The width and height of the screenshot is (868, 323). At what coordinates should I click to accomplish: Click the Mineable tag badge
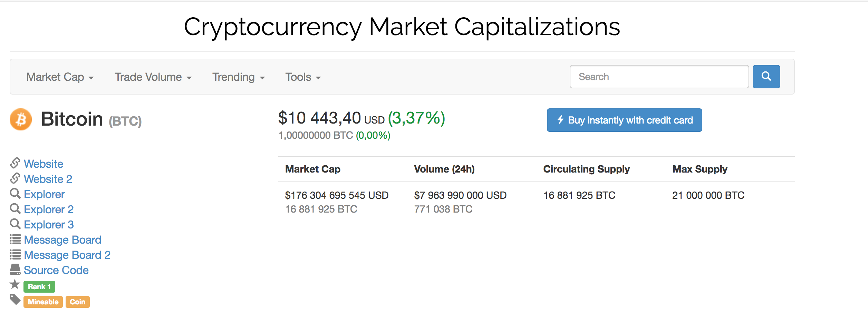pyautogui.click(x=43, y=302)
